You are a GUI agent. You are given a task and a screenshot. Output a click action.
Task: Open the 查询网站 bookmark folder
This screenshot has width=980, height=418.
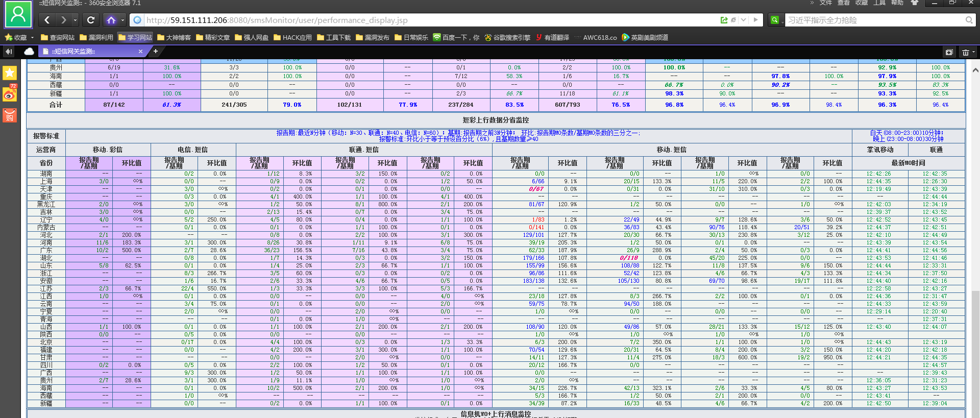58,37
